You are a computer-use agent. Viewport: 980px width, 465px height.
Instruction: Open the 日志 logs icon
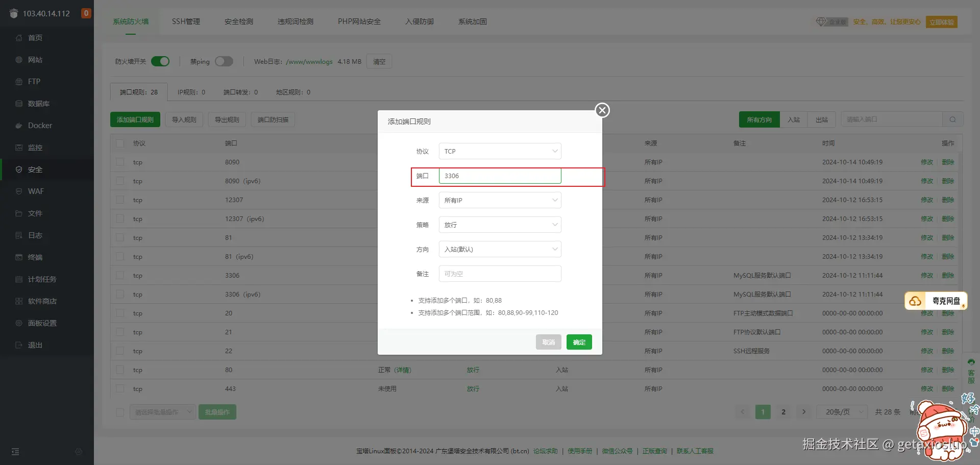[x=19, y=235]
